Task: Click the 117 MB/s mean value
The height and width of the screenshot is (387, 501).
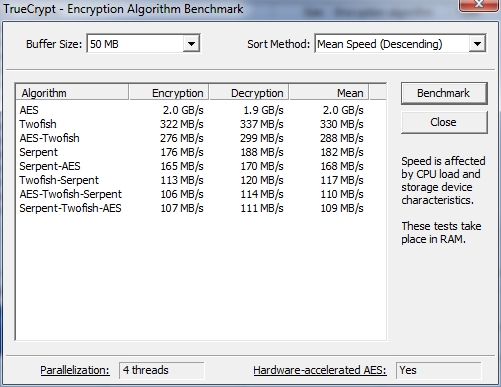Action: (342, 180)
